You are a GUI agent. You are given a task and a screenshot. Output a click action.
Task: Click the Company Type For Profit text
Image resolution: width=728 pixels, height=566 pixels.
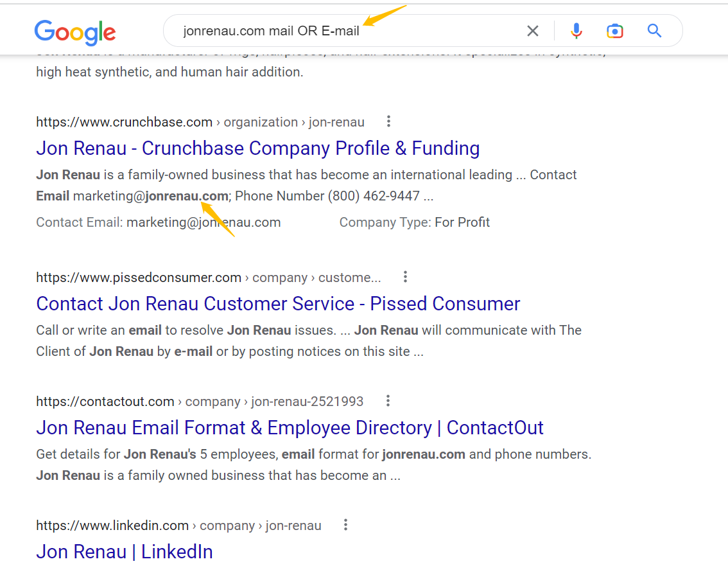pos(414,222)
